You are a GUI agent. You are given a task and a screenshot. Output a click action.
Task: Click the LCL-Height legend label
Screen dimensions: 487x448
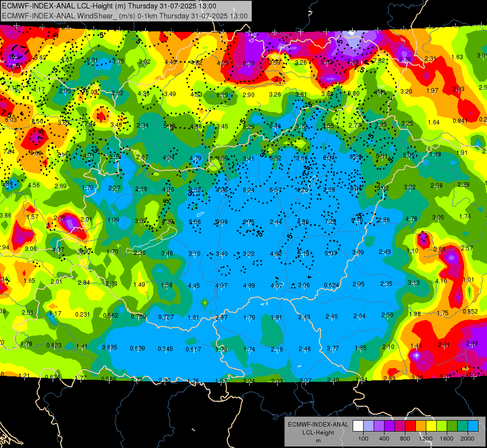click(x=318, y=433)
